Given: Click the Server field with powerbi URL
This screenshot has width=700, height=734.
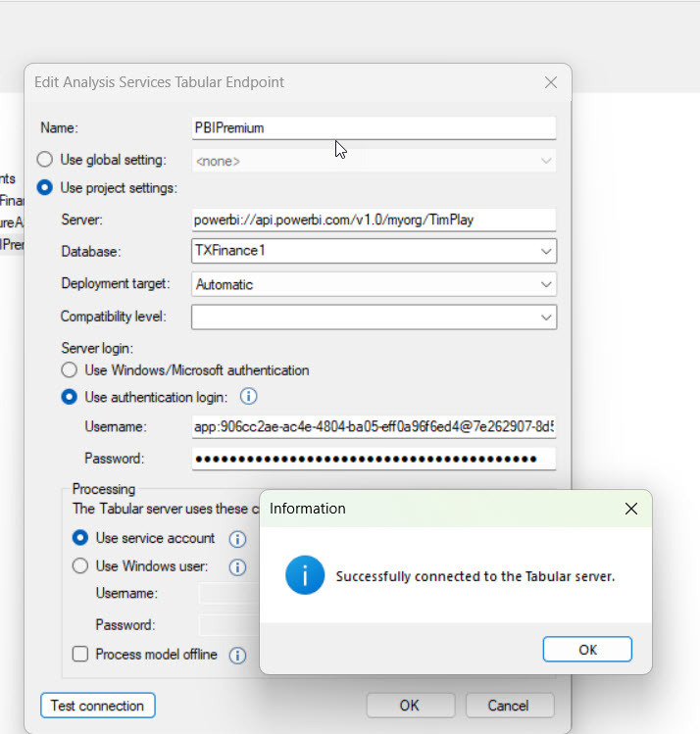Looking at the screenshot, I should (x=374, y=220).
